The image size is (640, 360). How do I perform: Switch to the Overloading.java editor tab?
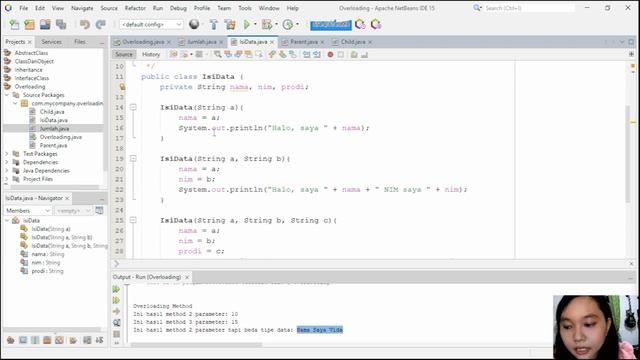(143, 42)
